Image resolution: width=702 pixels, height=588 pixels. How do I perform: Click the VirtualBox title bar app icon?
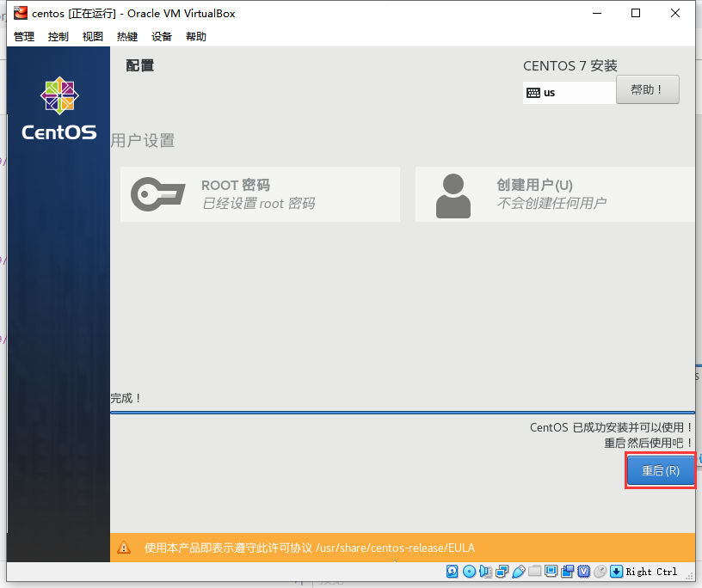click(x=21, y=14)
